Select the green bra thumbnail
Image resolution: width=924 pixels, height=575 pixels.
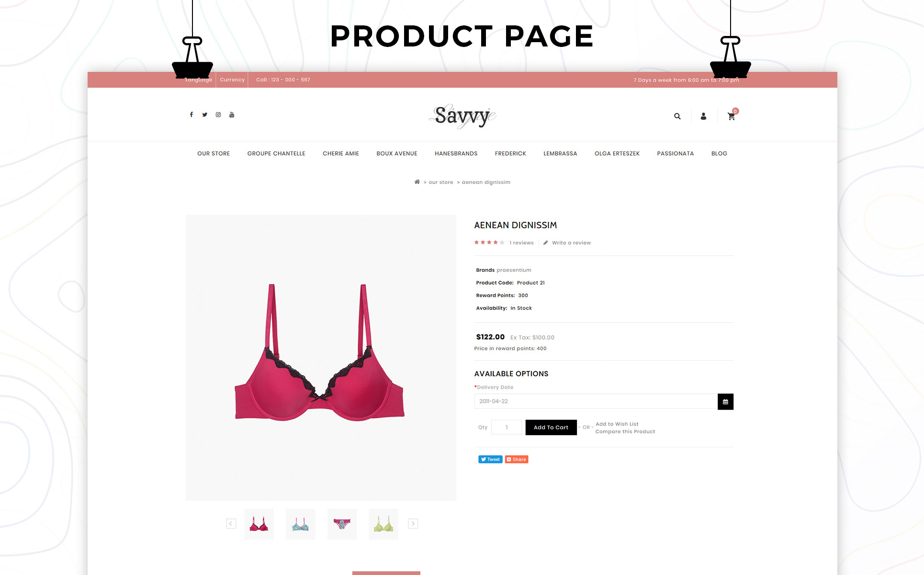pos(383,524)
